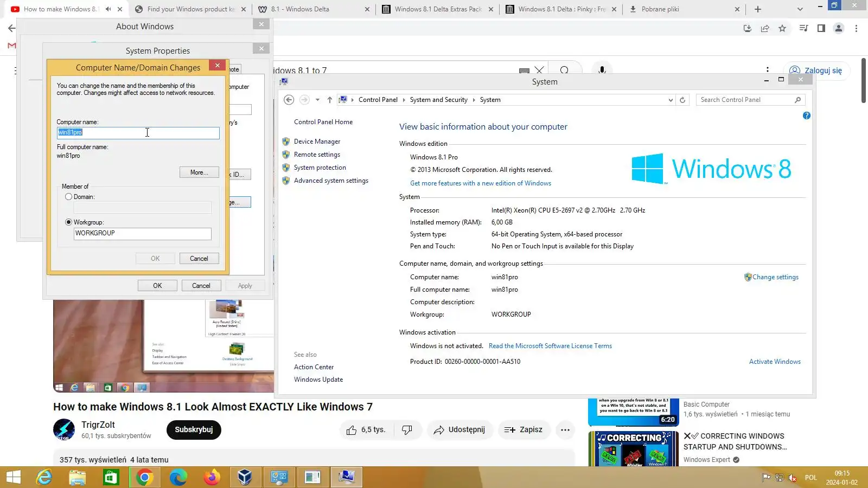
Task: Bookmark this page with the star icon
Action: click(782, 28)
